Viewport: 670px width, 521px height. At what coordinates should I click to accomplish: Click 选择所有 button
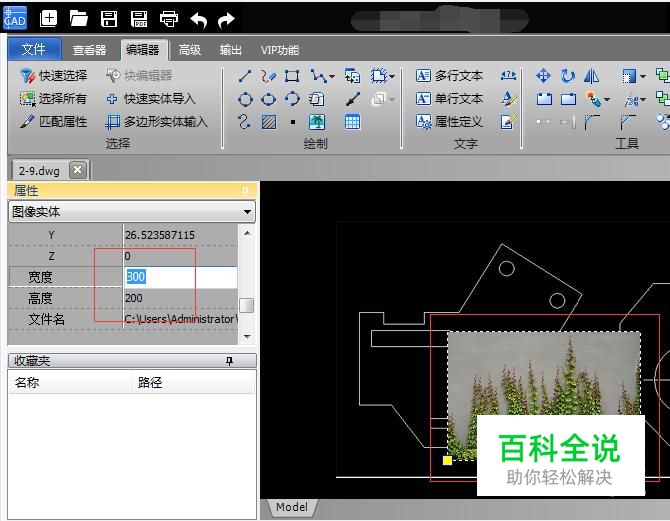[54, 99]
